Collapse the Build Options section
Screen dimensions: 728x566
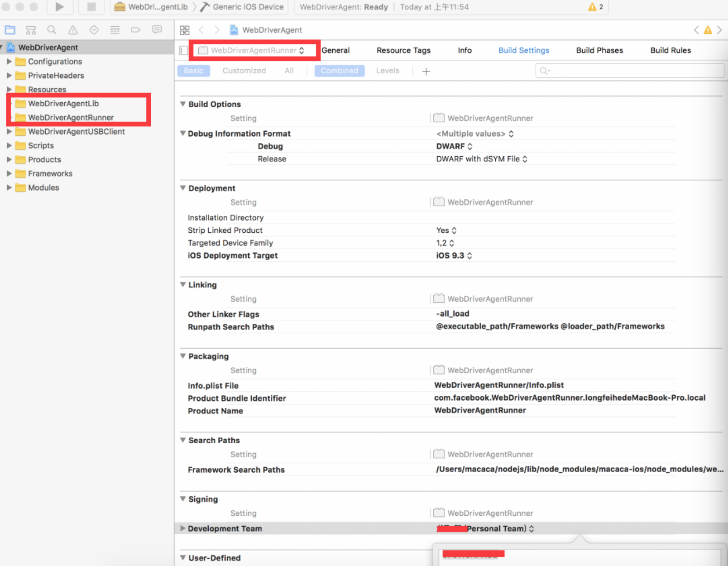(x=183, y=104)
